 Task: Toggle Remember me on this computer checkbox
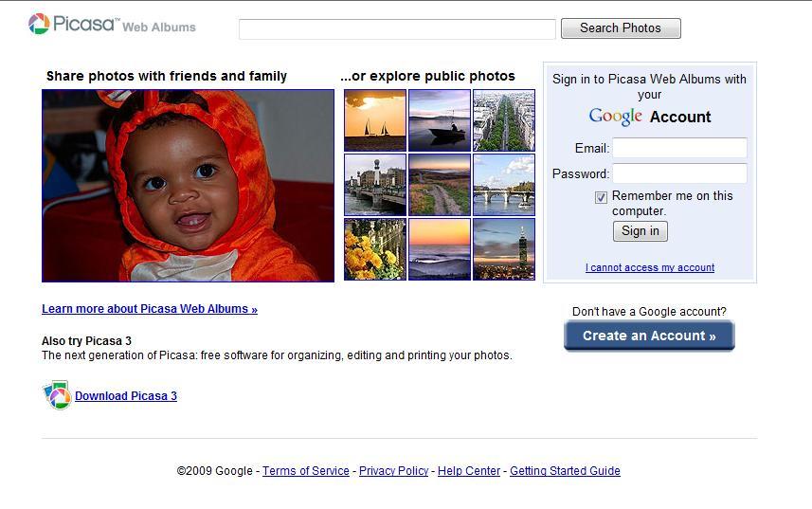click(601, 197)
